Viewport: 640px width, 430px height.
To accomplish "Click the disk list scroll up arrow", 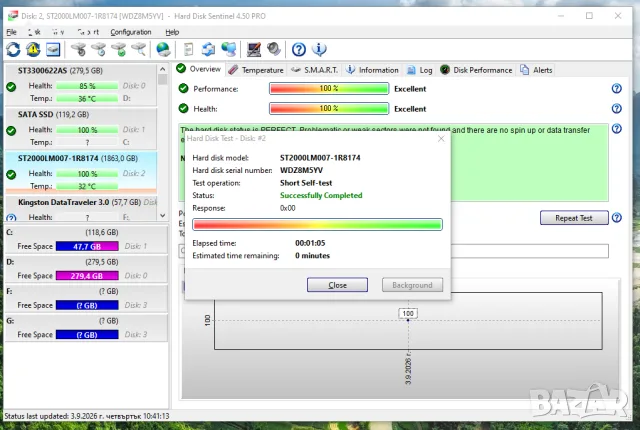I will (x=162, y=69).
